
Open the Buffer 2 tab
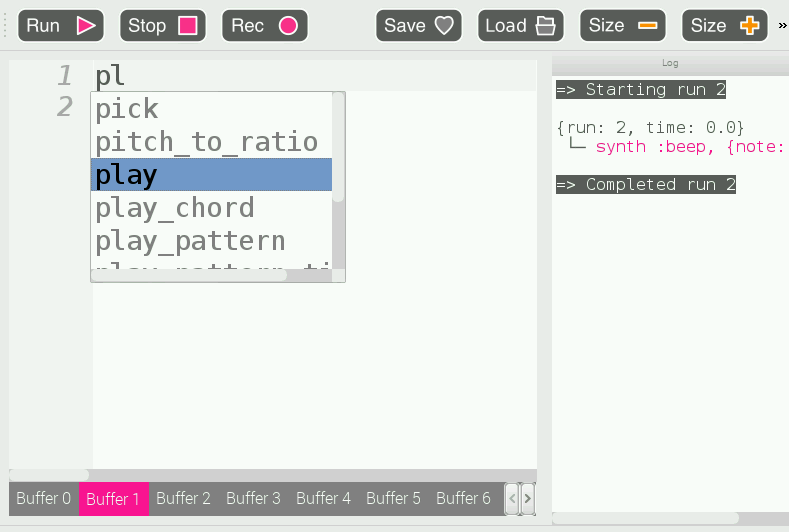tap(183, 498)
